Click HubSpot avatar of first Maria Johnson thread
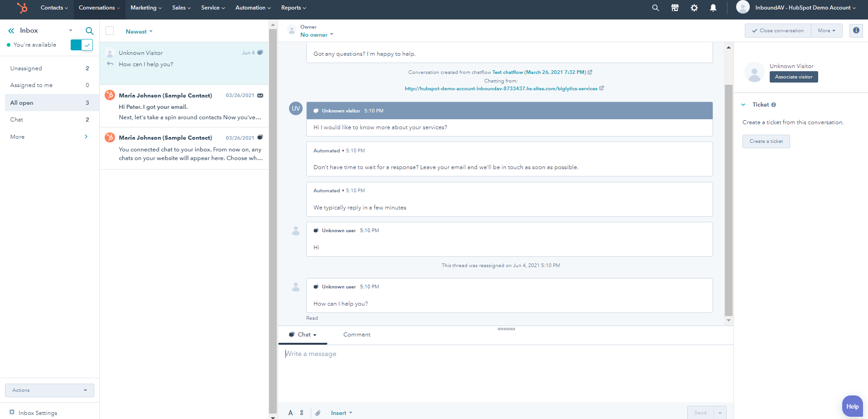868x419 pixels. 110,95
